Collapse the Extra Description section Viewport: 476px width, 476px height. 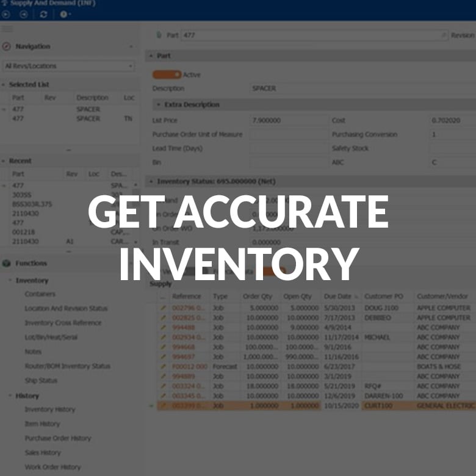point(159,104)
